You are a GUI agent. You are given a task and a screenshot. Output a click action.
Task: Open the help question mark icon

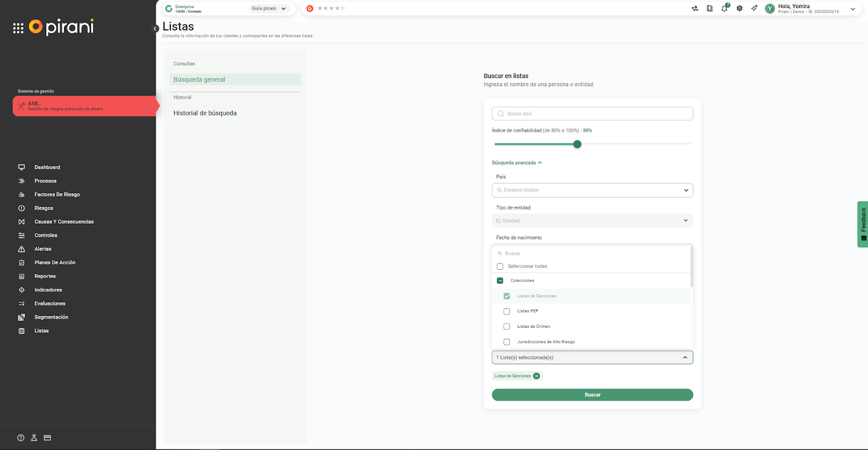pyautogui.click(x=21, y=438)
